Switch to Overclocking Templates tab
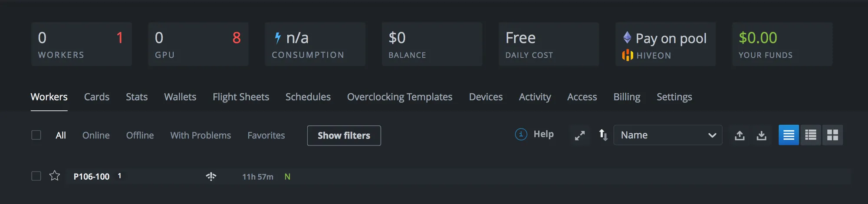Screen dimensions: 868x204 pos(399,97)
